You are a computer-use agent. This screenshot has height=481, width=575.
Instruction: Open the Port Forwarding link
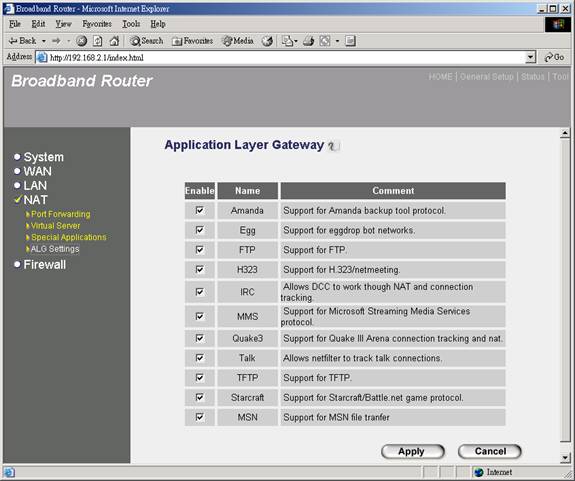(61, 214)
